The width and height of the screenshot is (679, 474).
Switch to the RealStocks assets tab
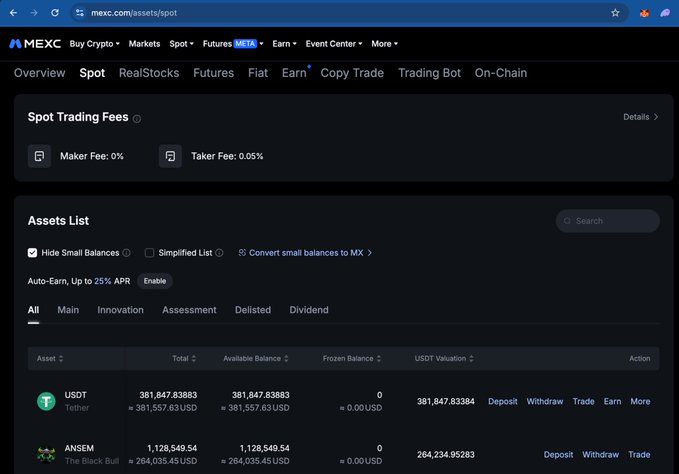point(149,73)
